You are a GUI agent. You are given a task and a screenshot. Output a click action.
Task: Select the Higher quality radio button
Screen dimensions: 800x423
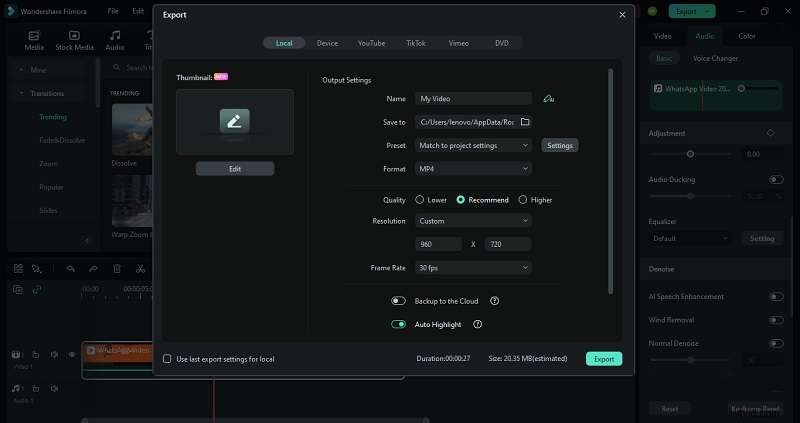click(x=523, y=200)
